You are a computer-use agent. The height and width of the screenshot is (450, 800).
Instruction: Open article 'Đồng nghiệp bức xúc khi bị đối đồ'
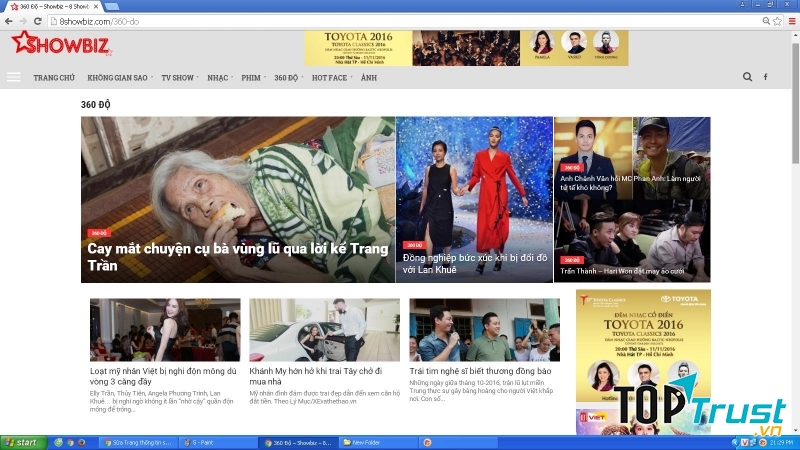click(474, 263)
